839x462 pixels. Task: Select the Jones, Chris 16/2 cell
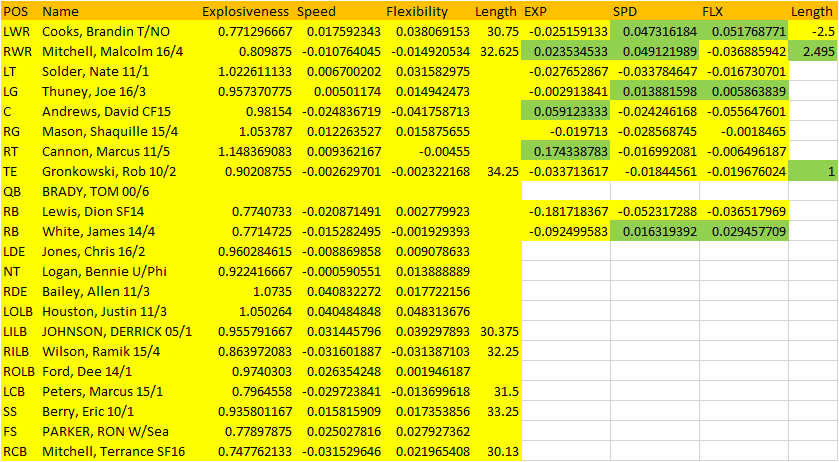(x=94, y=252)
